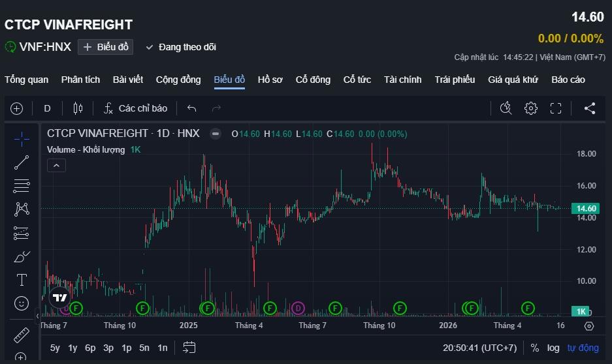Switch chart to fullscreen mode
The image size is (612, 364).
point(556,108)
